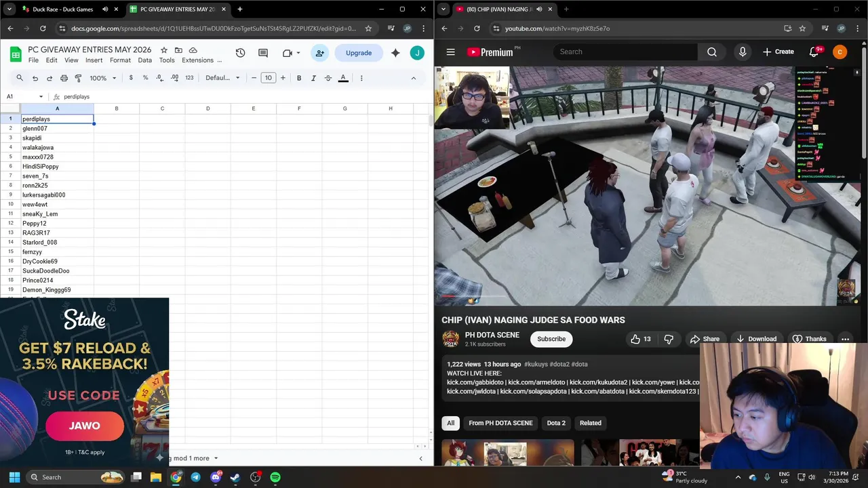Check cloud save status icon
The image size is (868, 488).
(193, 50)
